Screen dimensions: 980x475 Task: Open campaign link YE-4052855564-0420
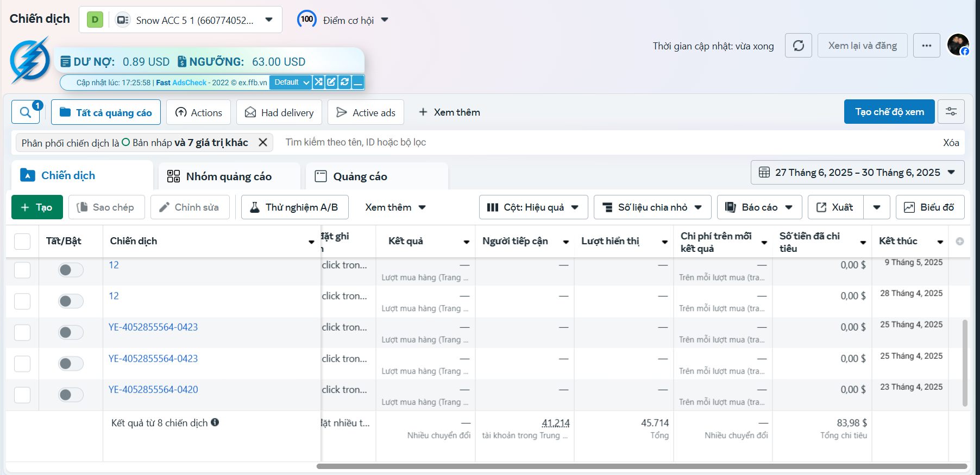pos(153,389)
